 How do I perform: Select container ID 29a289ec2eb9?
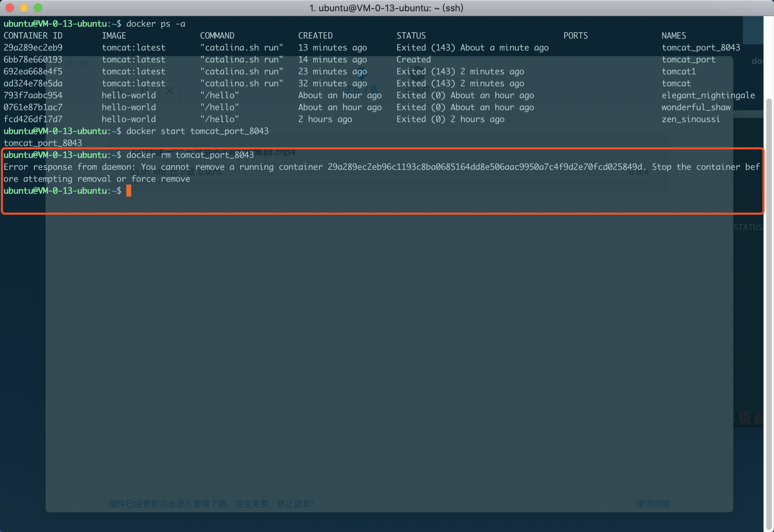point(33,47)
